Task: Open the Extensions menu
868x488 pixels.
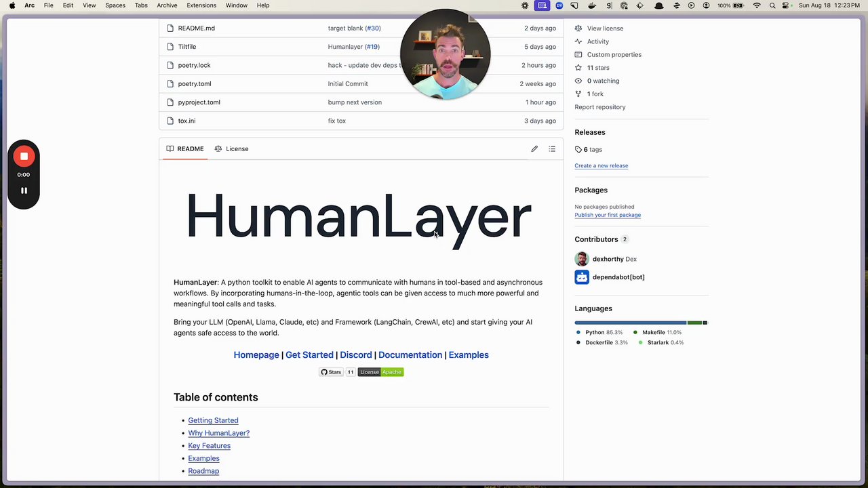Action: pyautogui.click(x=201, y=5)
